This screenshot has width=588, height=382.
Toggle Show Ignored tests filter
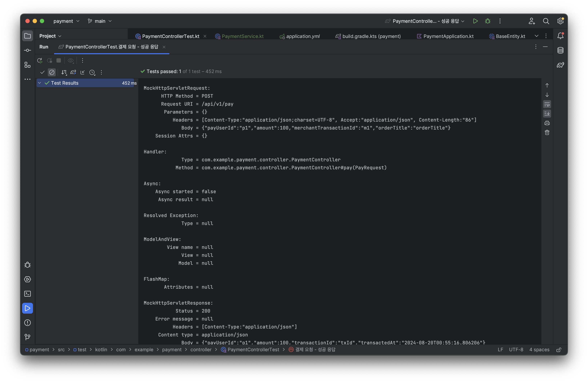(x=52, y=72)
